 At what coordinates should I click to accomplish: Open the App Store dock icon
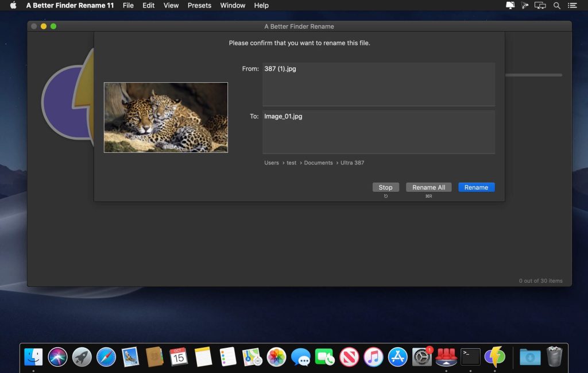[397, 357]
